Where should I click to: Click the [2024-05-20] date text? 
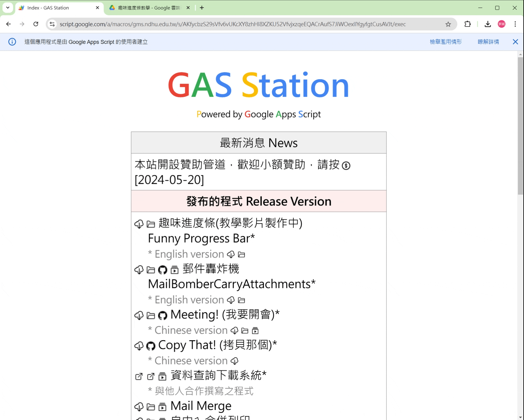pos(169,180)
